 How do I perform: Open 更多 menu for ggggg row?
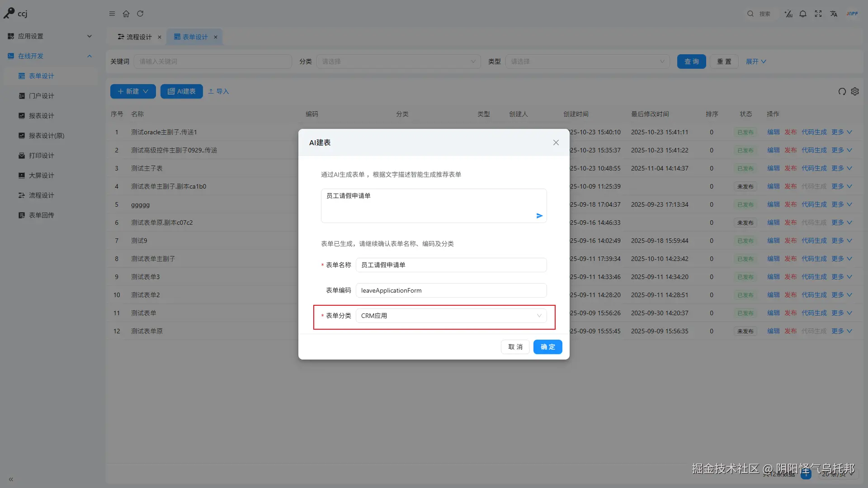[x=841, y=204]
